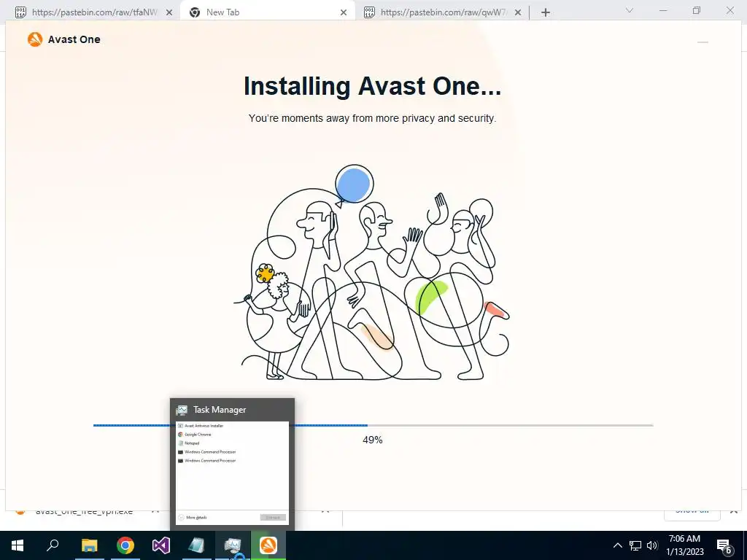Open Notepad from taskbar
747x560 pixels.
197,545
